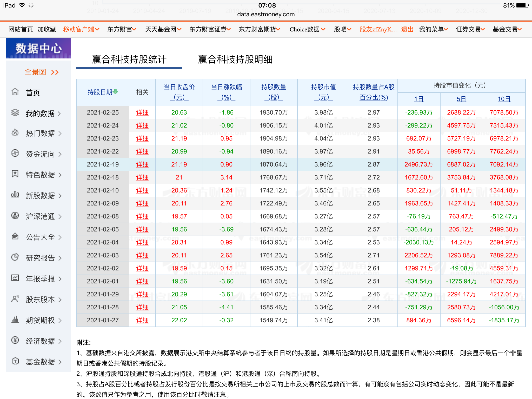Click the flame icon for 热门数据

coord(15,133)
